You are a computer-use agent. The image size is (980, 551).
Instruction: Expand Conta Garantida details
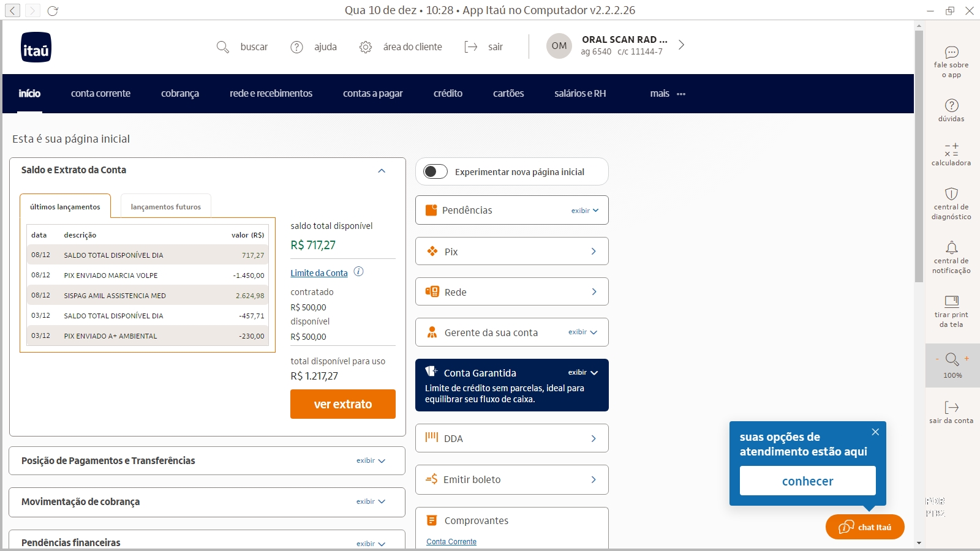pyautogui.click(x=582, y=372)
